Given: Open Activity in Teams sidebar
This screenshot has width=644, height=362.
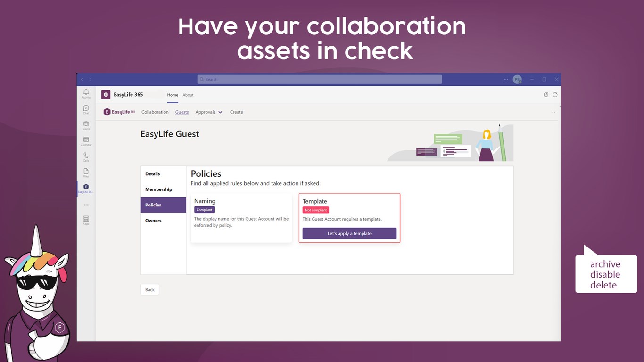Looking at the screenshot, I should 86,94.
